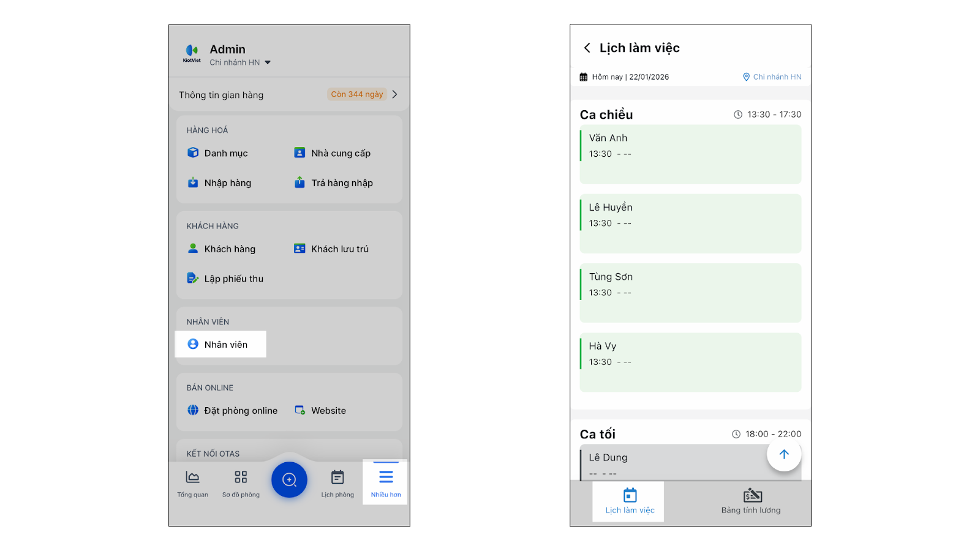980x551 pixels.
Task: Open Khách lưu trú card icon
Action: 300,248
